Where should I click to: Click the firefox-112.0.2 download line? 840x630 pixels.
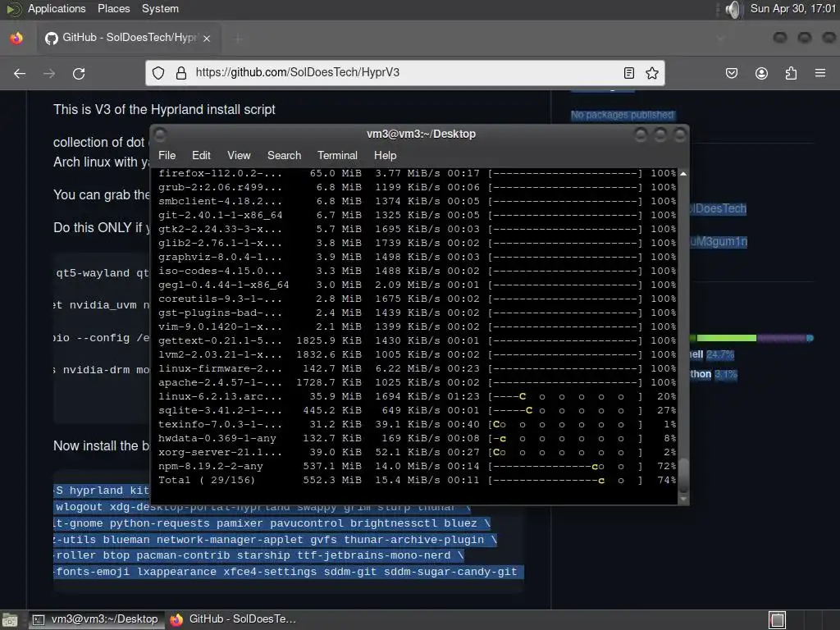(x=417, y=174)
